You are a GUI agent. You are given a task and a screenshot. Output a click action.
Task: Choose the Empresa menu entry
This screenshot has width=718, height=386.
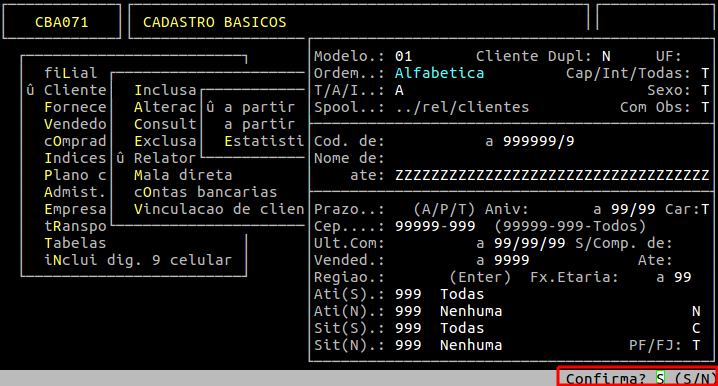click(75, 209)
